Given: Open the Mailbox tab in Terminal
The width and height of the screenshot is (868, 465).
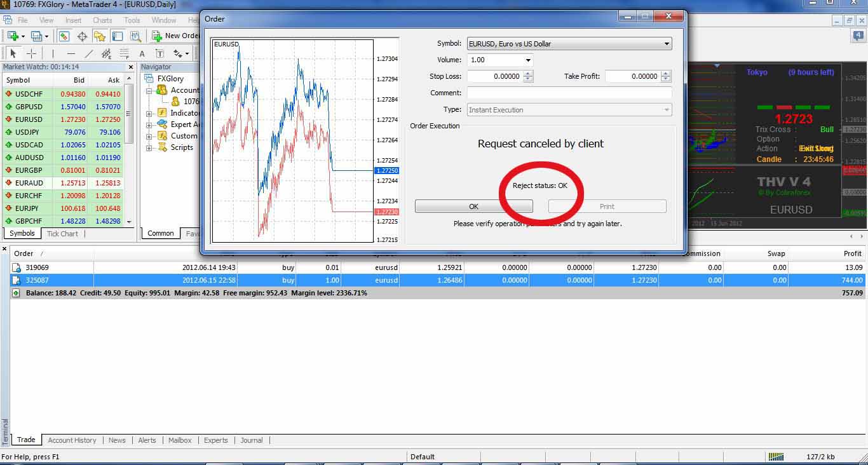Looking at the screenshot, I should coord(180,440).
